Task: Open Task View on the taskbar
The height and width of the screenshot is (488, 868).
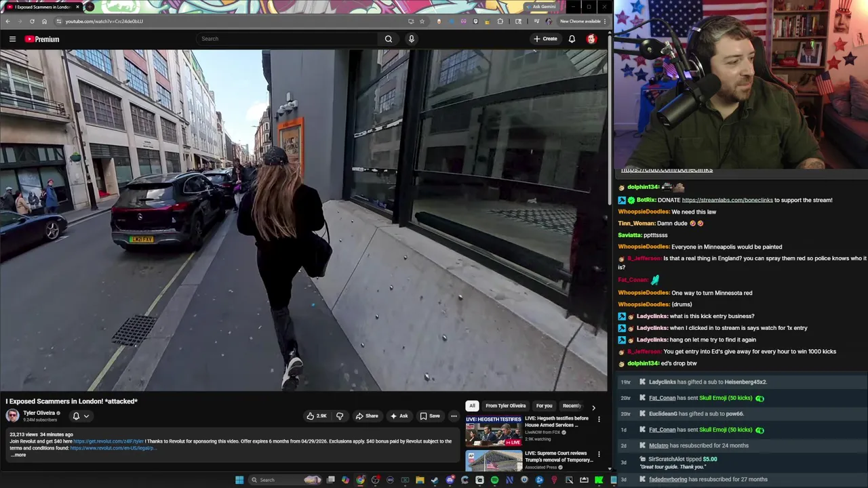Action: point(330,480)
